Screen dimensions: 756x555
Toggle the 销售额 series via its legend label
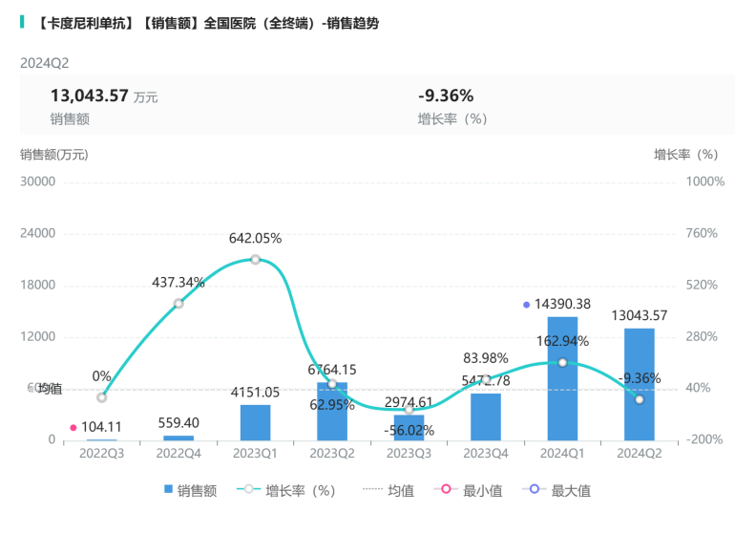[x=197, y=491]
